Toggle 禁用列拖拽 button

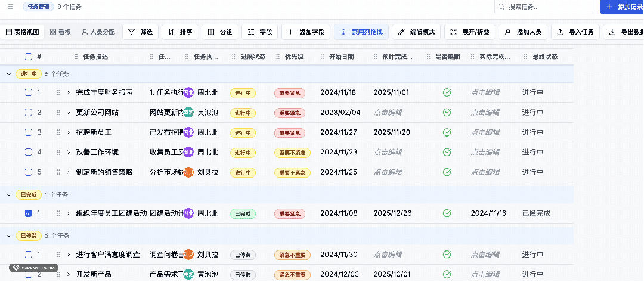point(362,32)
